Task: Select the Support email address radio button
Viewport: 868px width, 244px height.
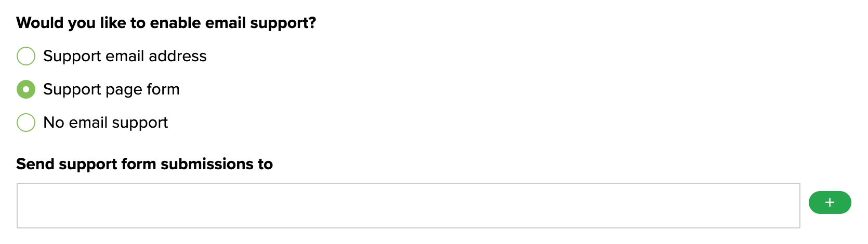Action: tap(26, 56)
